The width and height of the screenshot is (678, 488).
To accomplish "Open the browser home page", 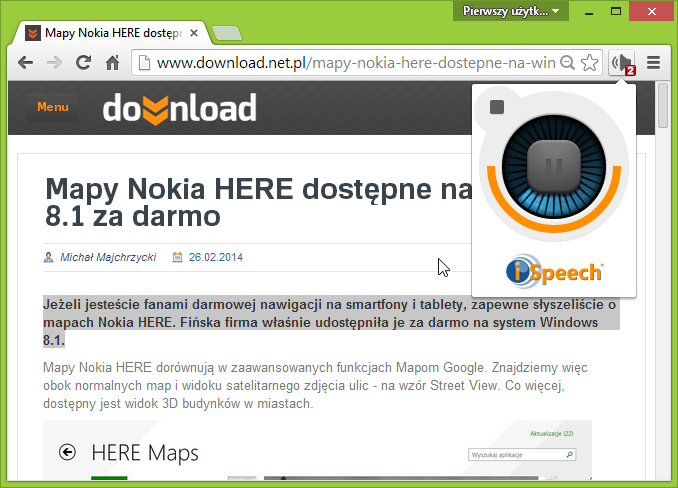I will (x=112, y=63).
